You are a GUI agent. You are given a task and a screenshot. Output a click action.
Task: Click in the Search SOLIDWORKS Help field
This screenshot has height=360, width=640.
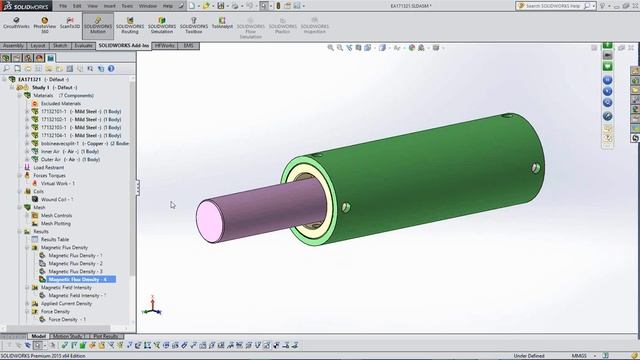tap(552, 6)
